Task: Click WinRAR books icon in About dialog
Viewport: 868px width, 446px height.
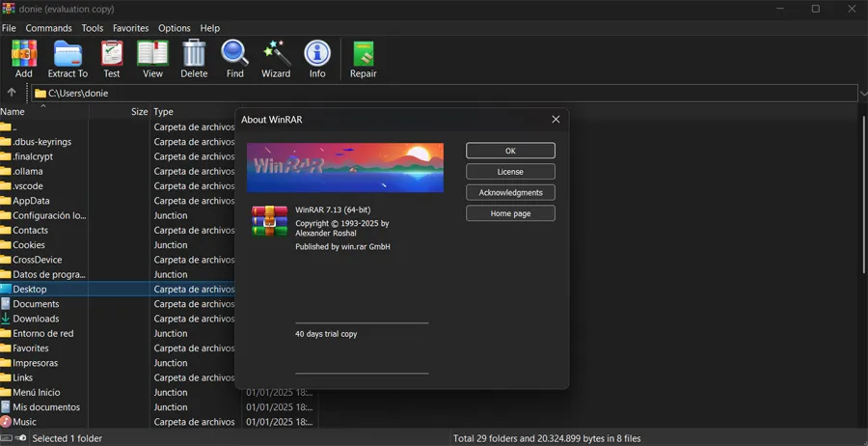Action: (x=270, y=220)
